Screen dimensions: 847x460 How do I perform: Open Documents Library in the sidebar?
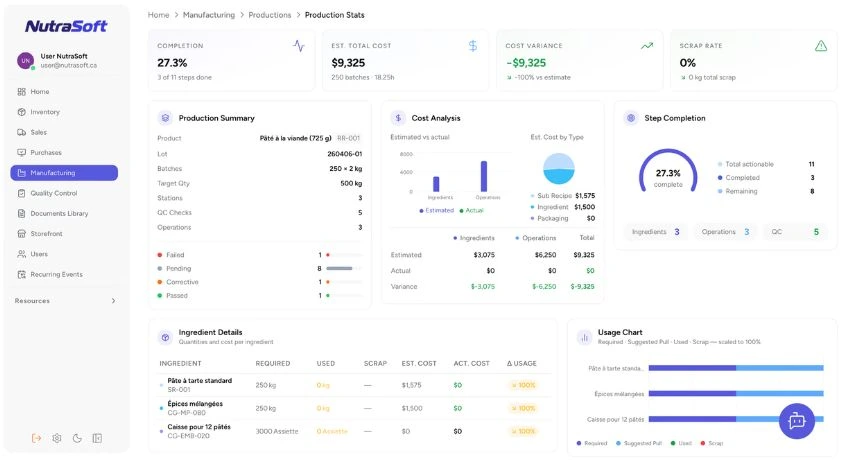point(64,213)
